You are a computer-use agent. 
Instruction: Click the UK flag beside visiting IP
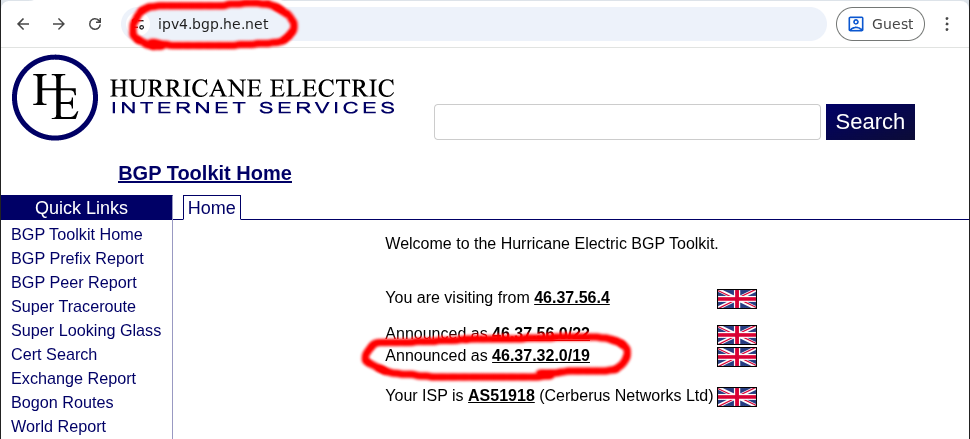pyautogui.click(x=736, y=298)
